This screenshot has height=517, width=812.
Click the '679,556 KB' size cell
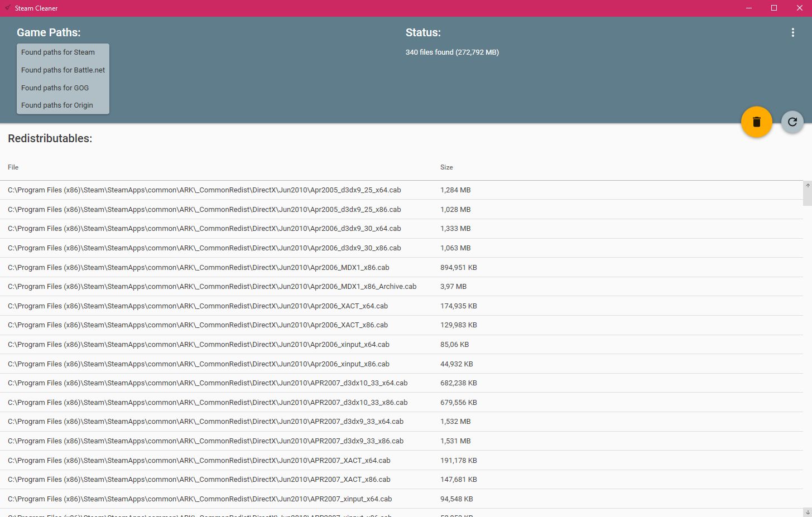(459, 403)
